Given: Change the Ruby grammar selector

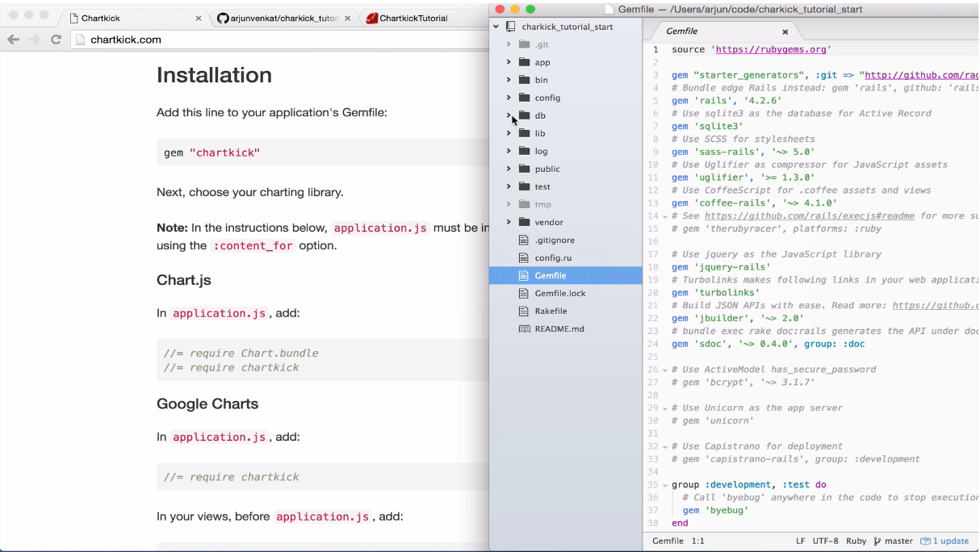Looking at the screenshot, I should [856, 541].
